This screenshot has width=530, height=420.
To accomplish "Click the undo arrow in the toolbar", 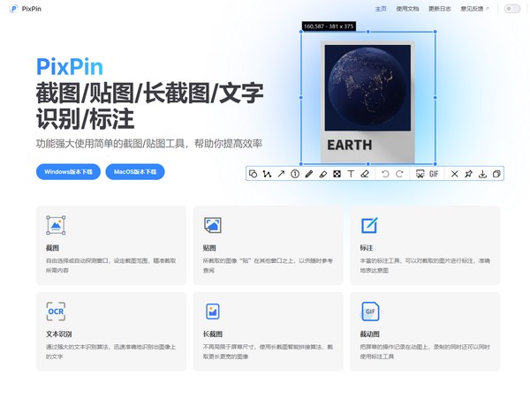I will pyautogui.click(x=385, y=174).
